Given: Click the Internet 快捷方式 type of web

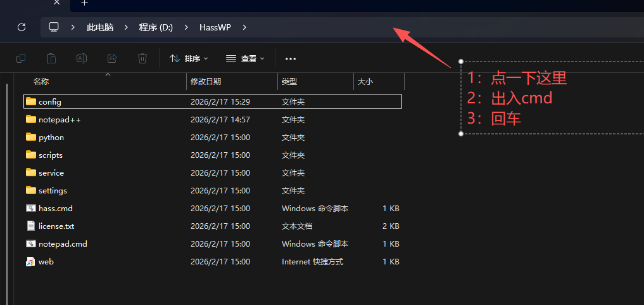Looking at the screenshot, I should pyautogui.click(x=313, y=261).
